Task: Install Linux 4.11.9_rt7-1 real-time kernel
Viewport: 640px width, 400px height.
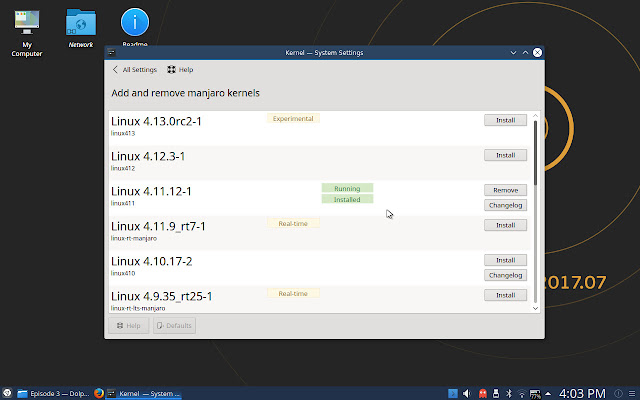Action: click(505, 225)
